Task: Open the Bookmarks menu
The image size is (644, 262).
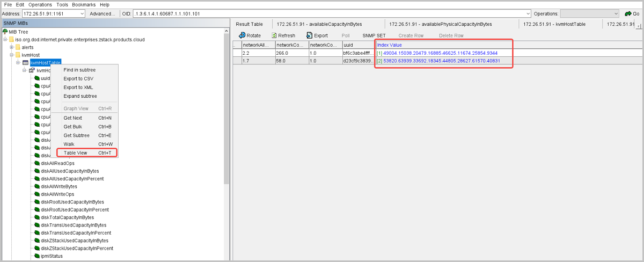Action: [x=83, y=4]
